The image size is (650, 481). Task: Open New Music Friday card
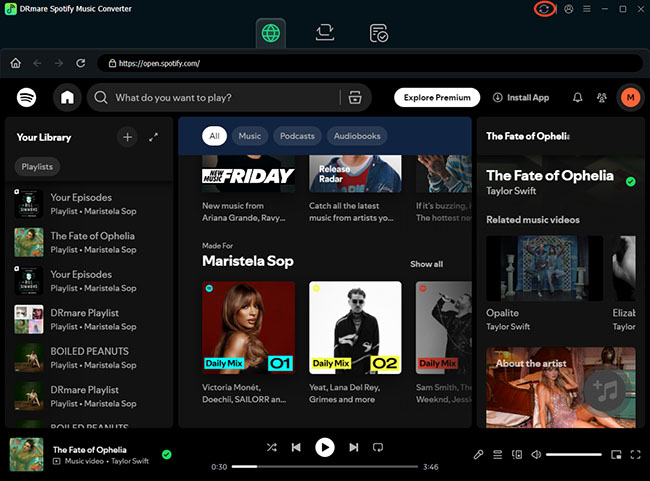pos(248,189)
